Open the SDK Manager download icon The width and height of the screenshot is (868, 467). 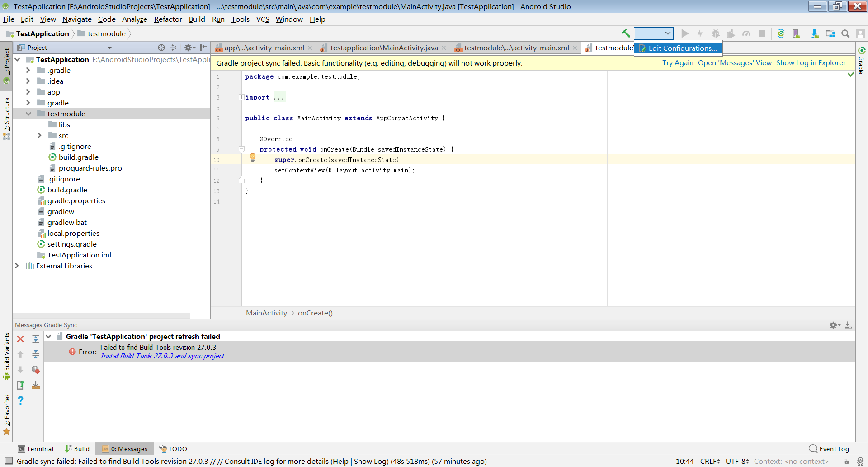[815, 33]
